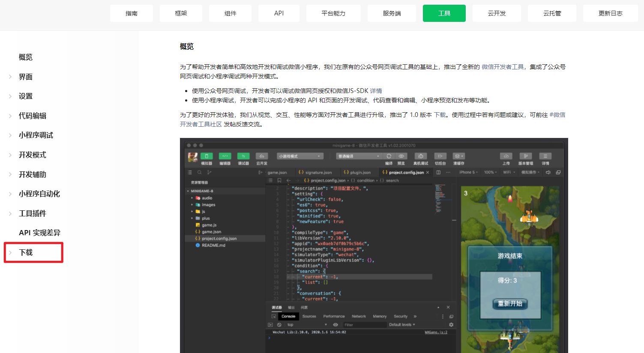Click the inspect element icon left of Console
The width and height of the screenshot is (644, 353).
coord(274,316)
